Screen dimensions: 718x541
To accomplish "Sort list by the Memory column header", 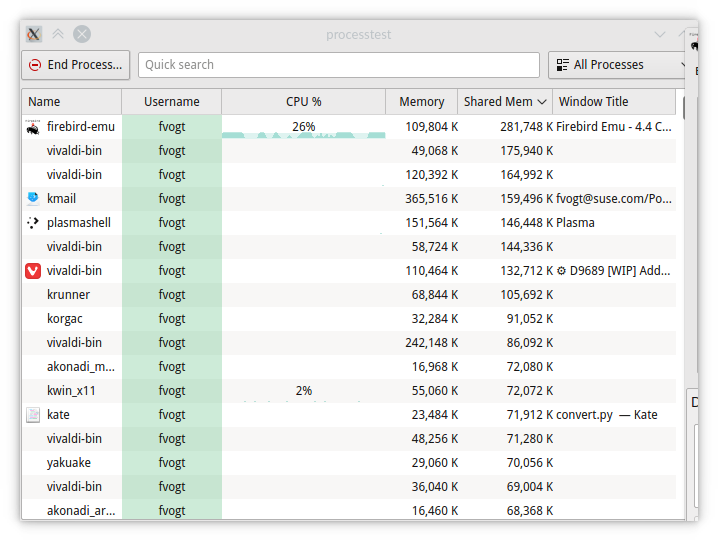I will click(422, 102).
